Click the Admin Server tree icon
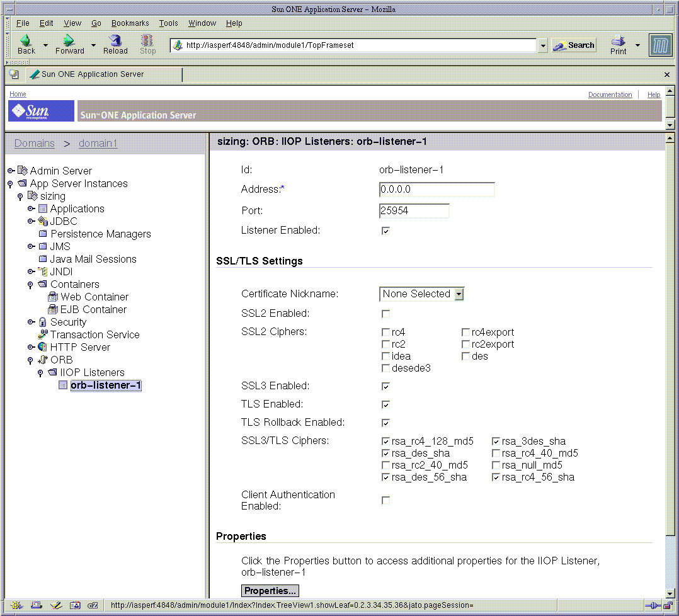This screenshot has width=679, height=616. [x=23, y=171]
